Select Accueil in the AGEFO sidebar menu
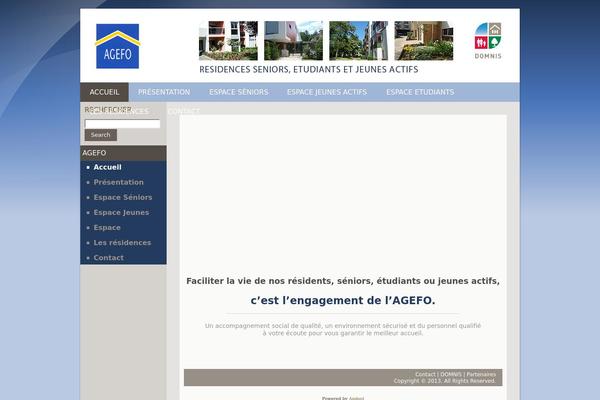 click(x=108, y=167)
